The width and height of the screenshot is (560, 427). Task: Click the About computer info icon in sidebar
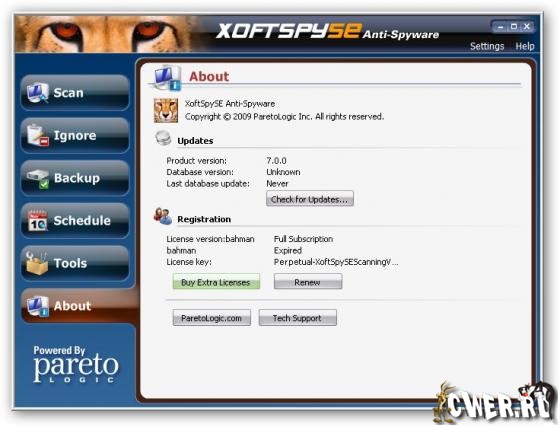[x=38, y=306]
